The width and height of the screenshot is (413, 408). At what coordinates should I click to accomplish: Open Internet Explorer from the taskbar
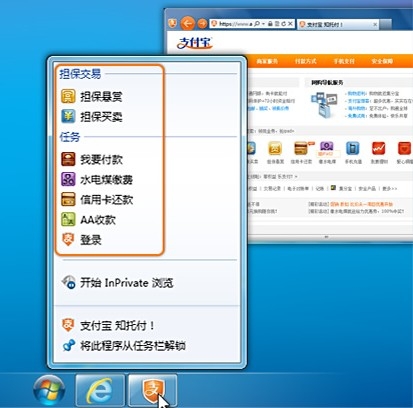click(x=100, y=390)
